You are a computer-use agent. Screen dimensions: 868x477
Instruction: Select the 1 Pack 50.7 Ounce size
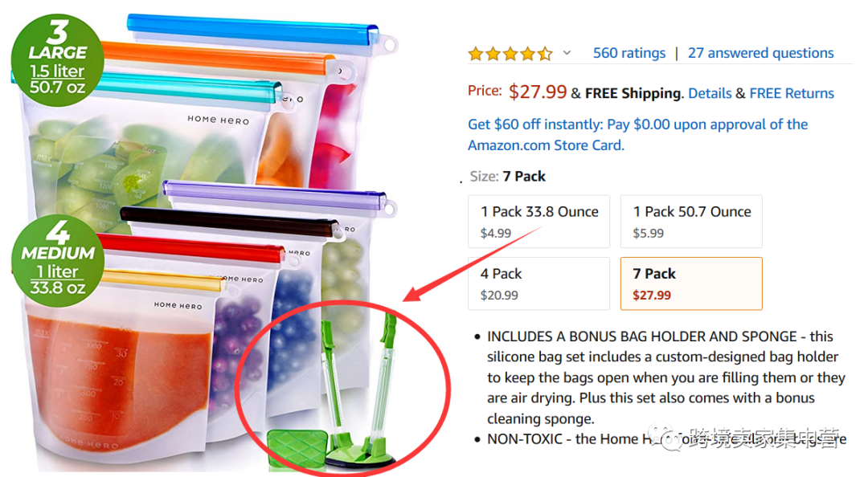click(x=691, y=222)
